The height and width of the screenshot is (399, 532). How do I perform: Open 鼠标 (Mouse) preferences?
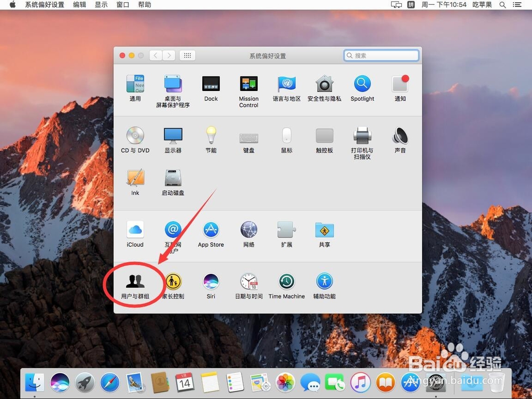[287, 139]
